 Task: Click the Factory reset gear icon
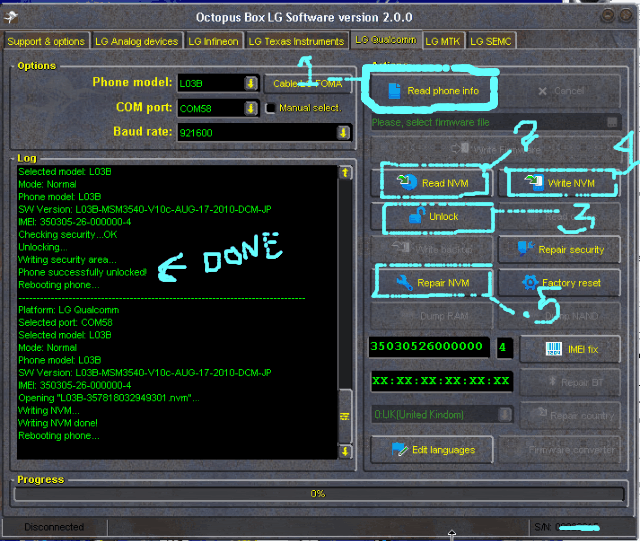pyautogui.click(x=530, y=282)
